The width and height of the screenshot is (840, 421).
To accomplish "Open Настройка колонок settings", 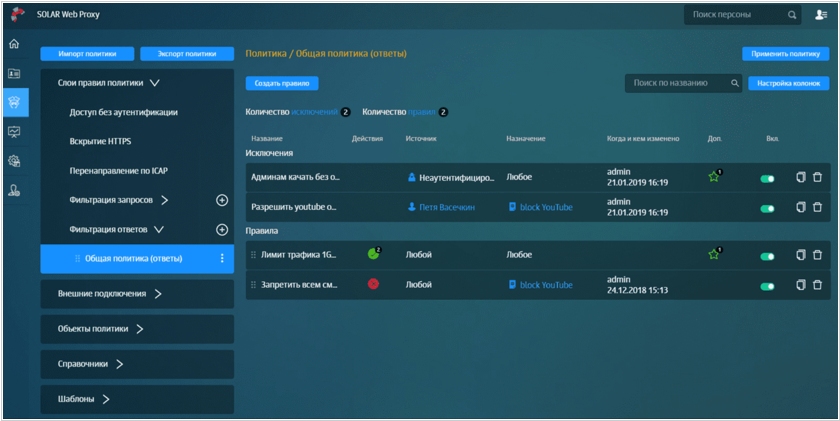I will pyautogui.click(x=789, y=83).
